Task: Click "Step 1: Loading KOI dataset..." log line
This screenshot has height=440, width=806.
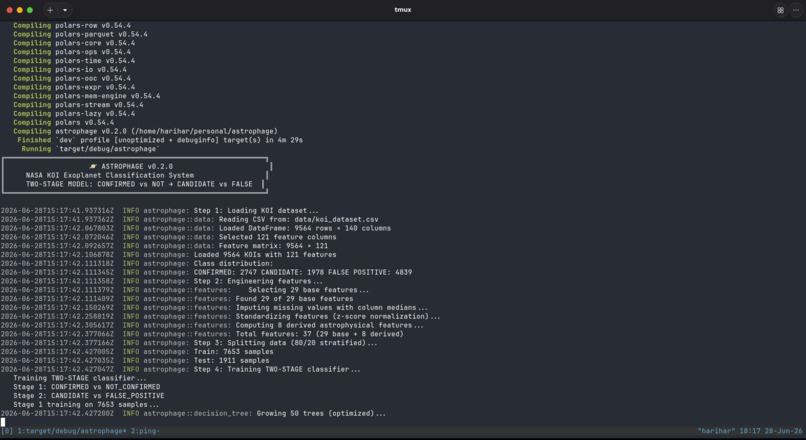Action: click(x=256, y=210)
